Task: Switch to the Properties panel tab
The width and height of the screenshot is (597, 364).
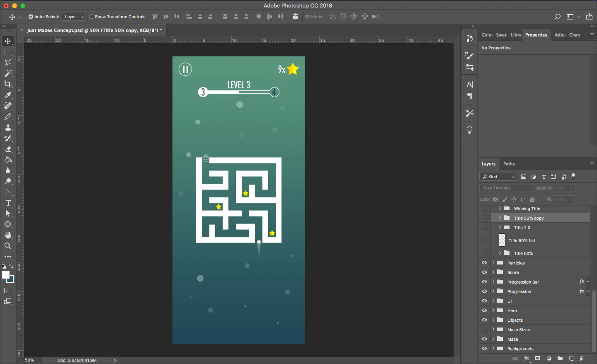Action: click(536, 35)
